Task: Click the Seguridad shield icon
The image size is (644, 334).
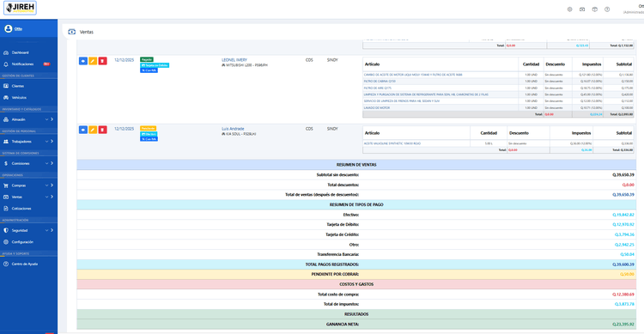Action: click(6, 230)
